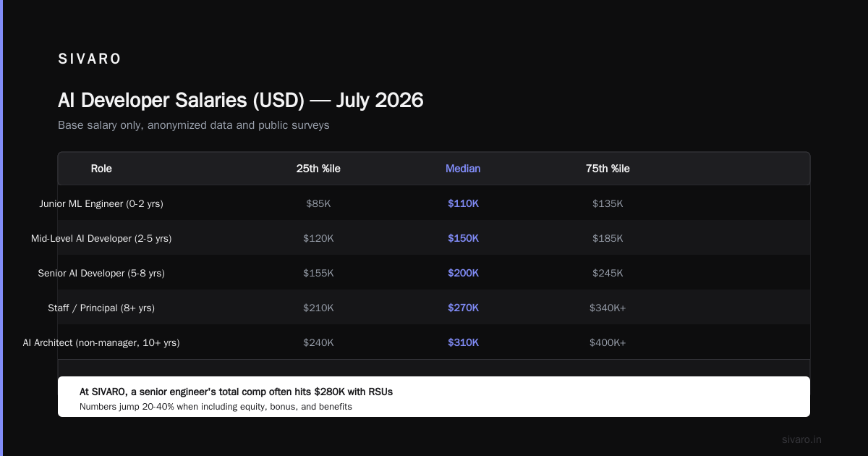This screenshot has height=456, width=868.
Task: Click the Staff / Principal row label
Action: pyautogui.click(x=101, y=308)
